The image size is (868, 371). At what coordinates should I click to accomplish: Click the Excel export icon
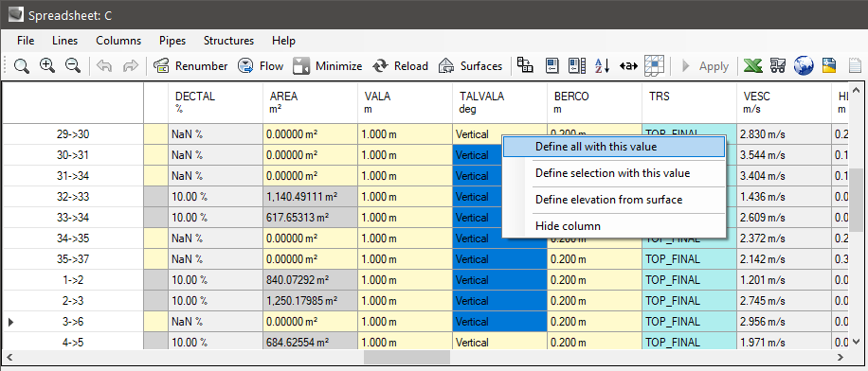(751, 66)
